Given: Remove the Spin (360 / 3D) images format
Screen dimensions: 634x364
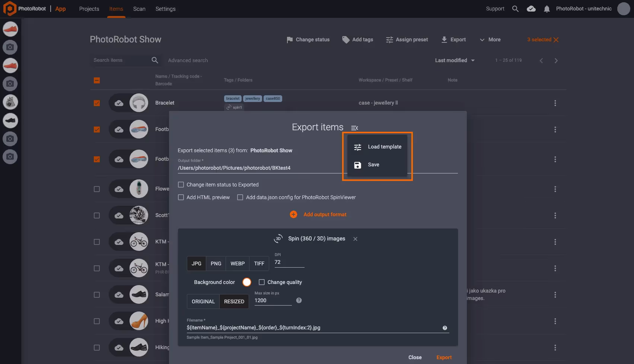Looking at the screenshot, I should click(x=356, y=239).
